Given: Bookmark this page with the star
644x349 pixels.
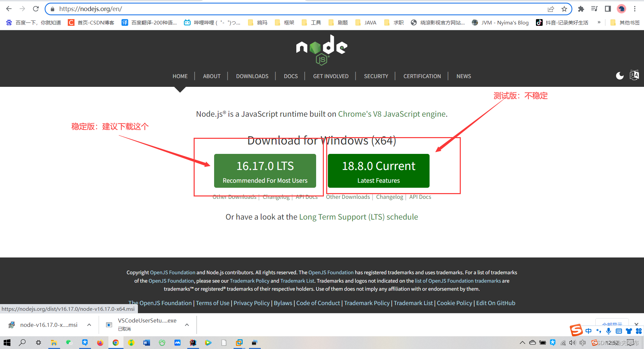Looking at the screenshot, I should [564, 9].
